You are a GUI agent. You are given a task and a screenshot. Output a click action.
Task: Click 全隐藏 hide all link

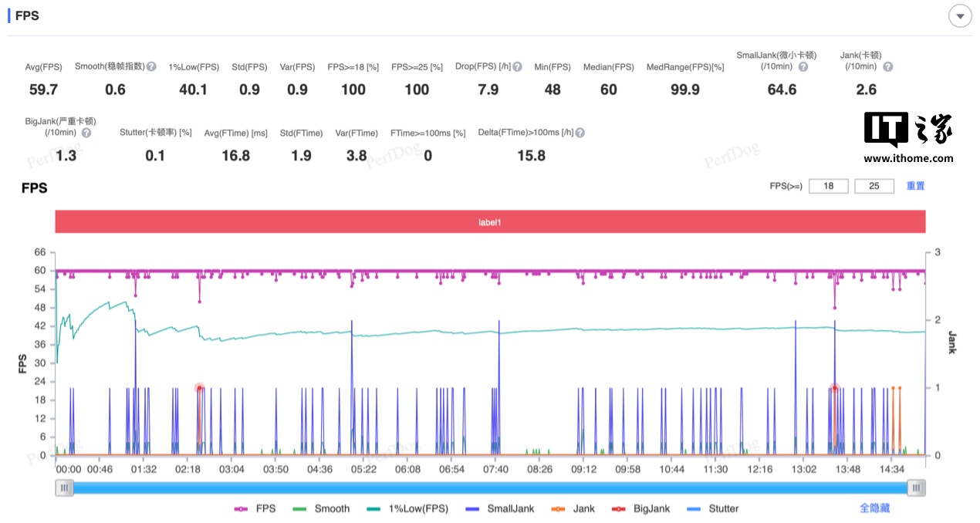click(x=874, y=508)
